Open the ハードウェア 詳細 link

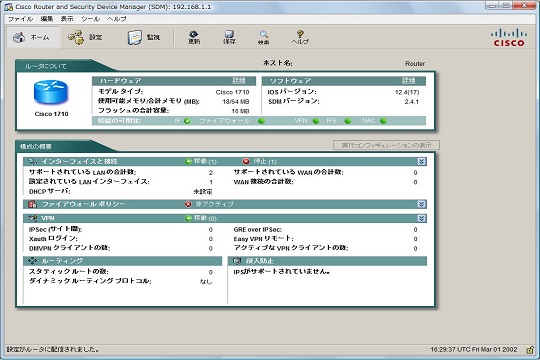tap(239, 81)
